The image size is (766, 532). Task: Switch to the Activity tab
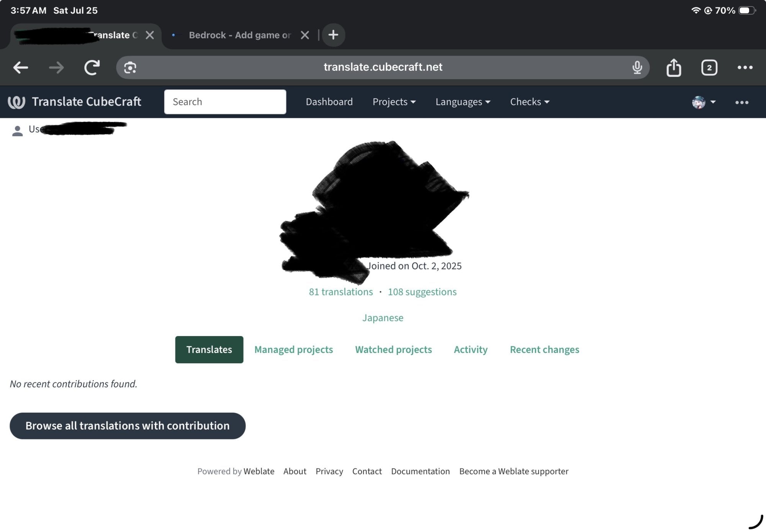[x=471, y=349]
